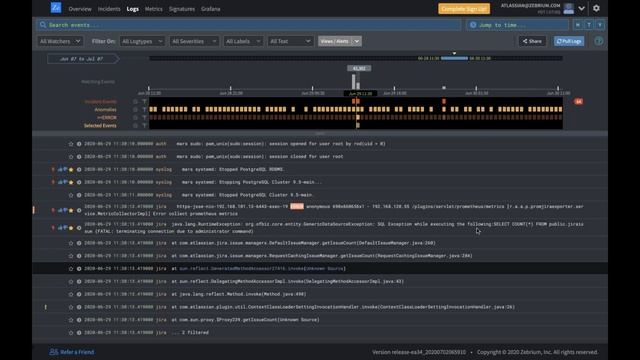Click thumbs-up icon on Stopped PostgreSQL RDBMS row
This screenshot has width=640, height=360.
tap(60, 169)
